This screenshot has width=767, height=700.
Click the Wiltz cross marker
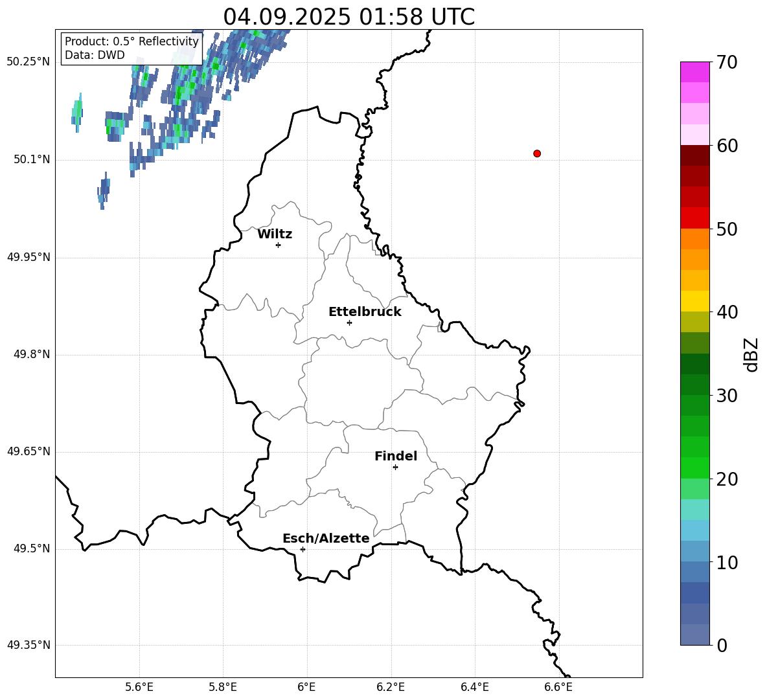pos(279,245)
